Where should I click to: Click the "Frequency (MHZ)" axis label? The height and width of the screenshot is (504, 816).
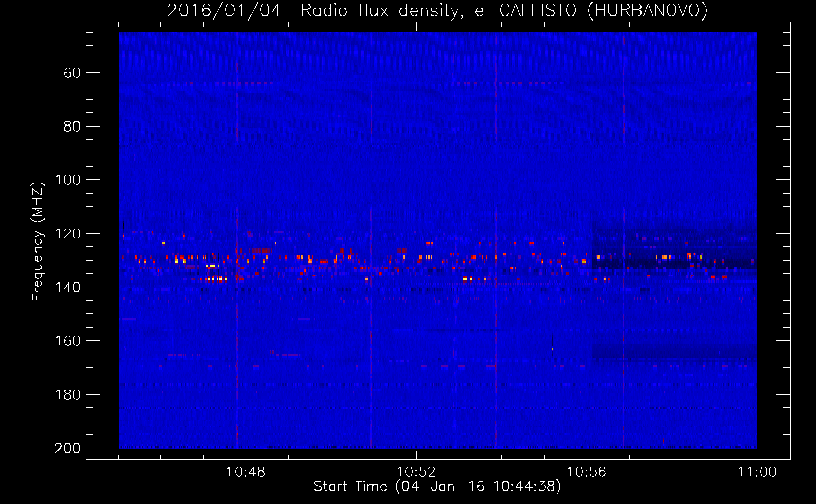pos(38,242)
